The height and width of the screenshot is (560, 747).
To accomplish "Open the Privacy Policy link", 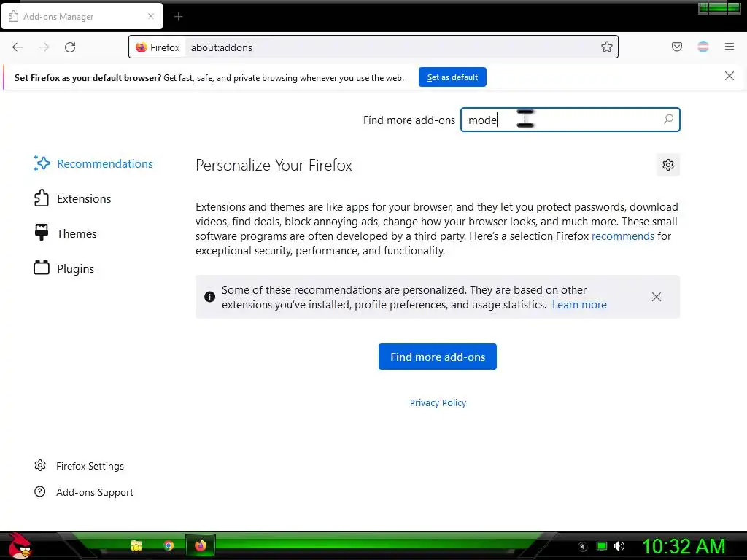I will click(438, 402).
